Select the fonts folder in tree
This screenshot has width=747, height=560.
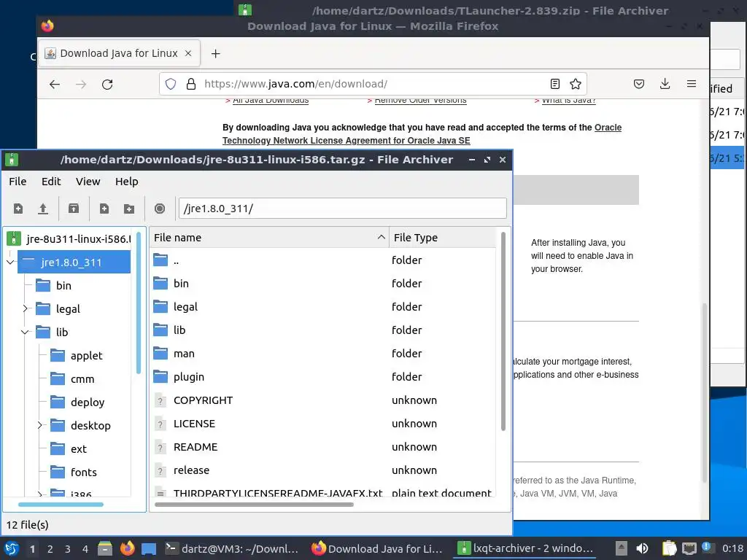(83, 472)
